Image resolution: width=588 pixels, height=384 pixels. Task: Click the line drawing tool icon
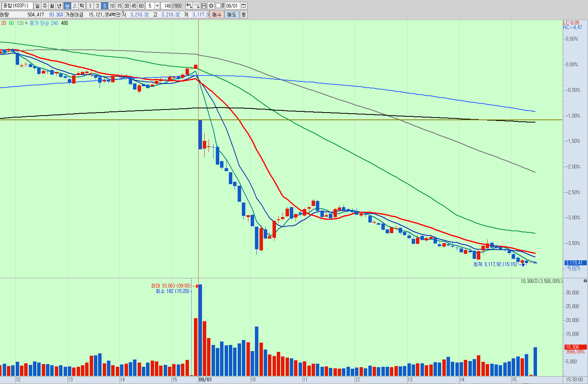(x=197, y=6)
